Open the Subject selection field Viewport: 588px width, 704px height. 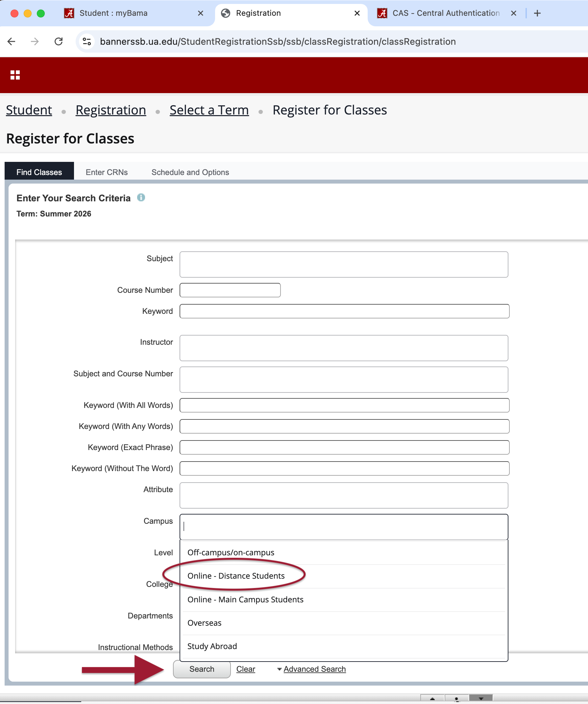(x=344, y=264)
